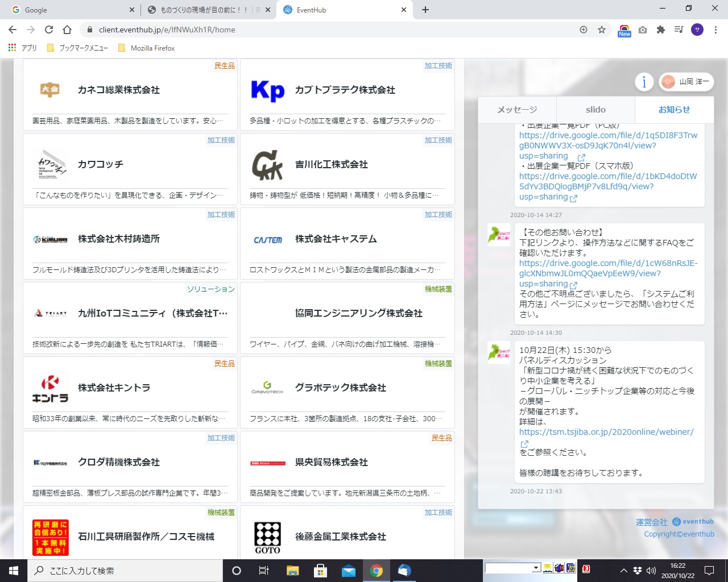Viewport: 728px width, 582px height.
Task: Open the カブトプラテク株式会社 company card
Action: [x=348, y=95]
